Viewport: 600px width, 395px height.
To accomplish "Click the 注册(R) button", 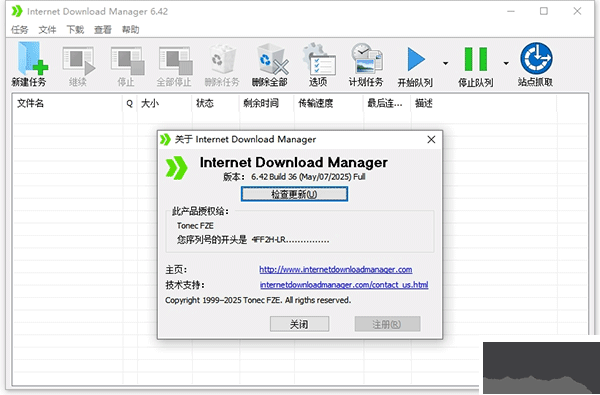I will tap(387, 324).
